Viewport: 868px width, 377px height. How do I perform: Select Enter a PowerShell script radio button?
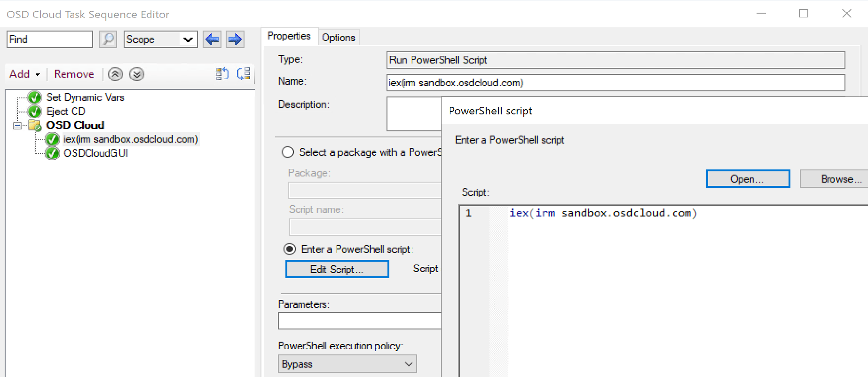tap(290, 249)
